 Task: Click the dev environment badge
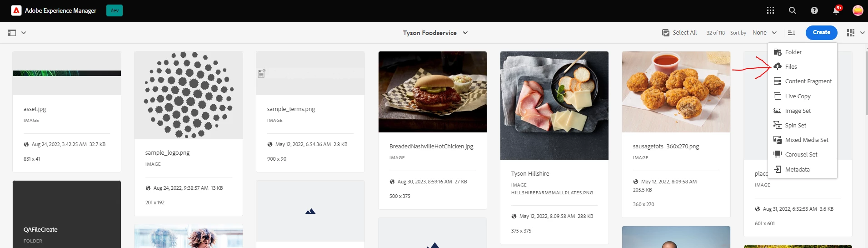pyautogui.click(x=115, y=10)
